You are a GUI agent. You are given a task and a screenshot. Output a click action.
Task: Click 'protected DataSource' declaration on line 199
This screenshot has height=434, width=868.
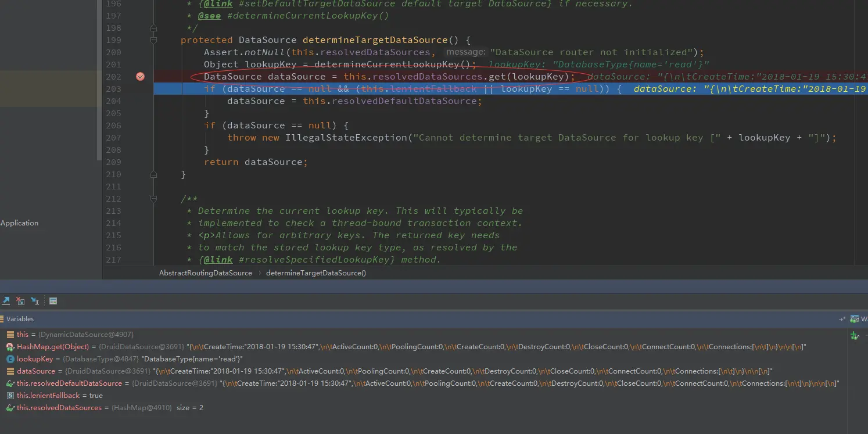coord(239,40)
